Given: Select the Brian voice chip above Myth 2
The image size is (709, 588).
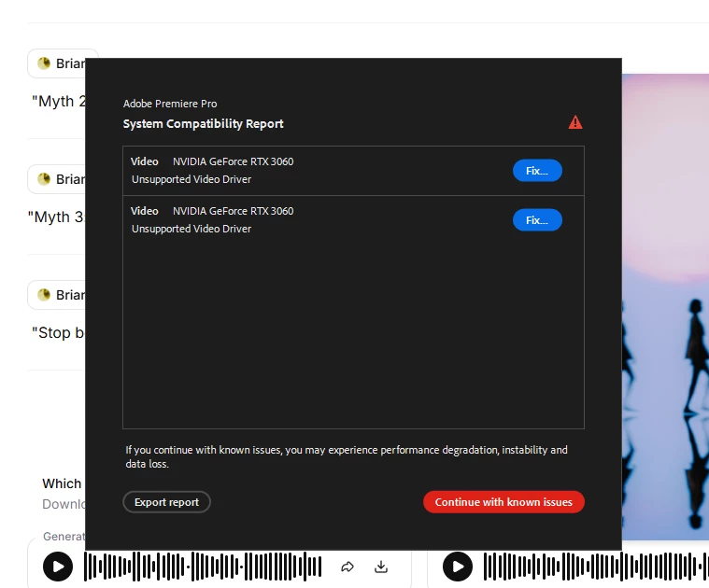Looking at the screenshot, I should click(x=57, y=63).
